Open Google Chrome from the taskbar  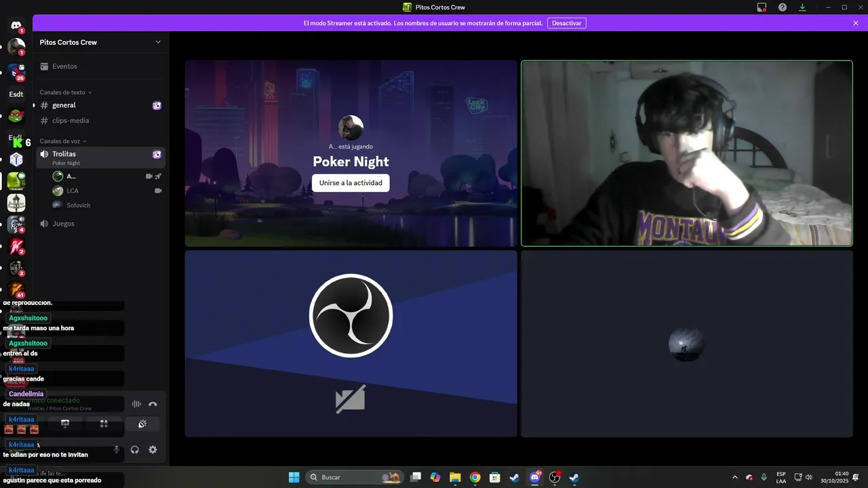tap(475, 477)
